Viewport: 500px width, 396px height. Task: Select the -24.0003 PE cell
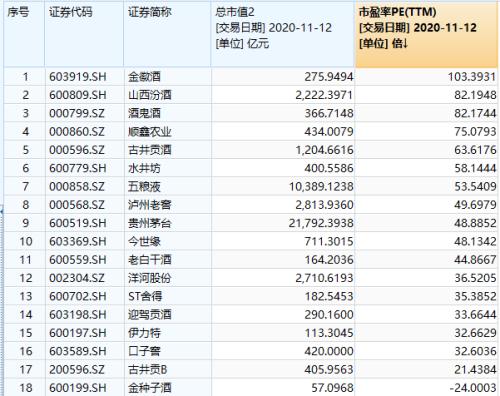click(x=427, y=387)
